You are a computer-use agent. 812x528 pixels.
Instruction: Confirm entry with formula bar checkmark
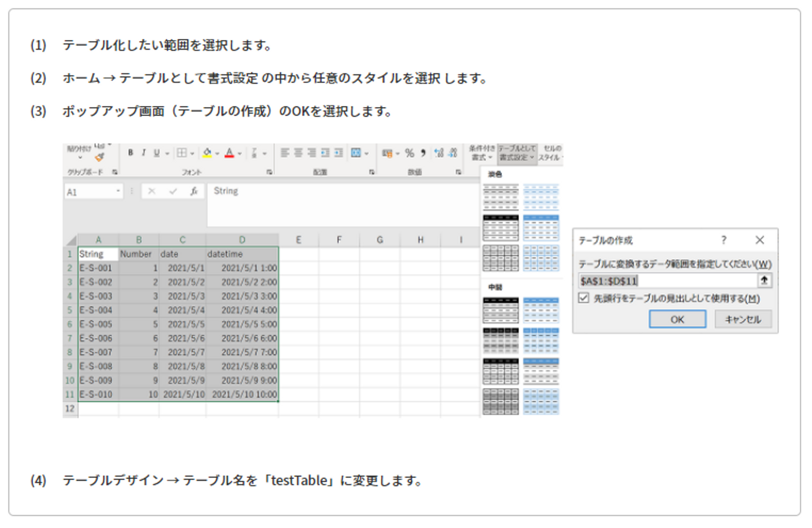[173, 192]
